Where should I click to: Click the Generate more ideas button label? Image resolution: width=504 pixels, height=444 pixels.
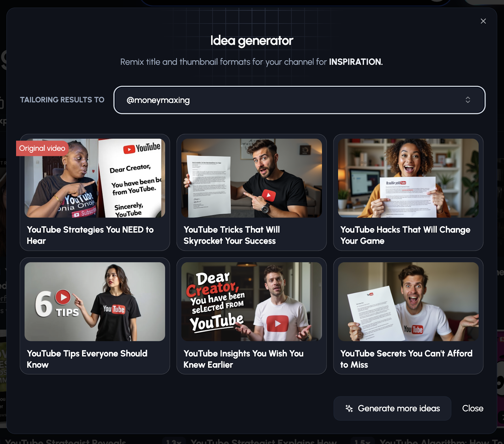click(399, 408)
